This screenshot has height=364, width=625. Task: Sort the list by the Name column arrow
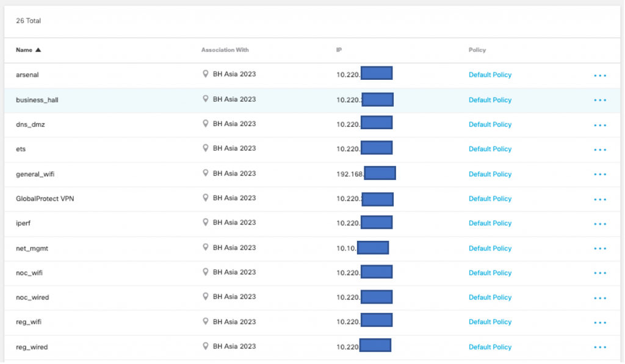point(38,50)
